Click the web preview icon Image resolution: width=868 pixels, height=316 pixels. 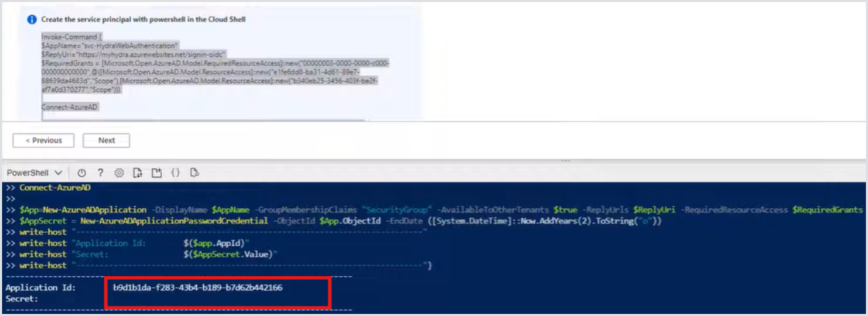194,173
